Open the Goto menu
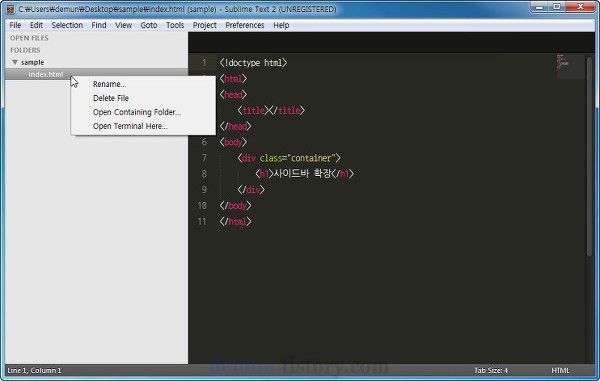Viewport: 600px width, 381px height. click(149, 25)
